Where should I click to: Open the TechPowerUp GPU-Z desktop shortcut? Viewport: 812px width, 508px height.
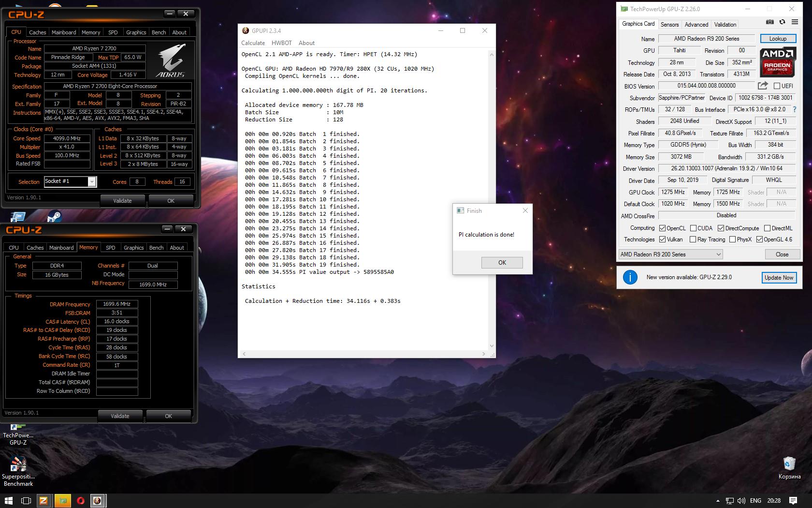click(x=18, y=434)
